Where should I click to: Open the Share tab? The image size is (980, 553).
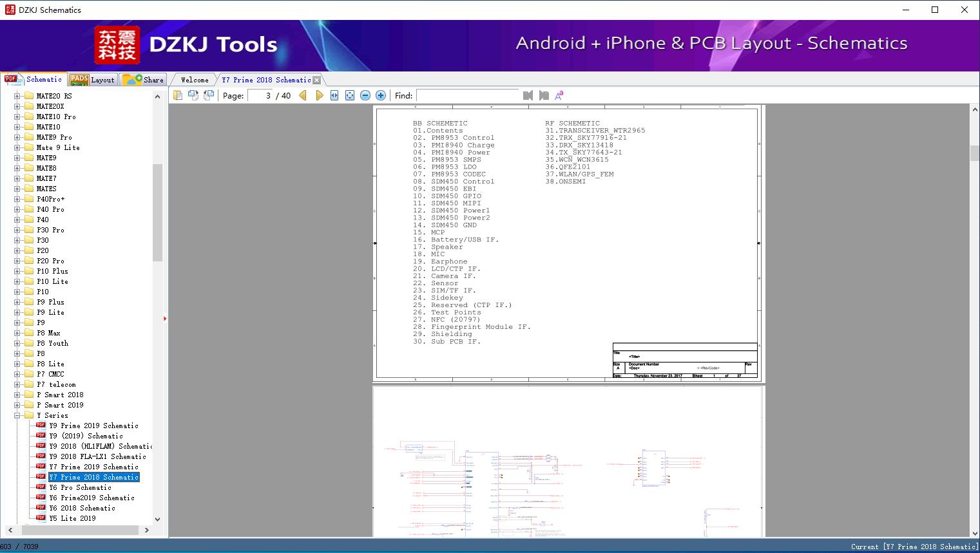[x=144, y=80]
